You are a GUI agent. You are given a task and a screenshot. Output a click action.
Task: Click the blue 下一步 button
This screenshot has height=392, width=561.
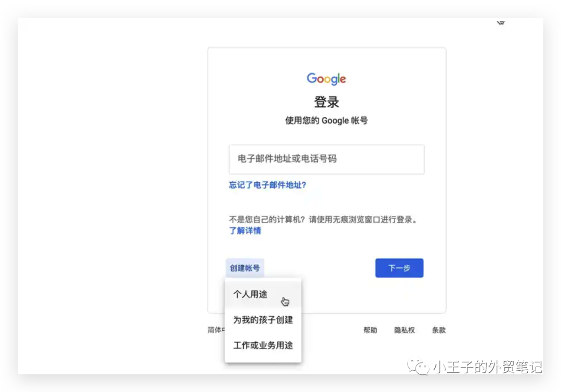click(399, 268)
